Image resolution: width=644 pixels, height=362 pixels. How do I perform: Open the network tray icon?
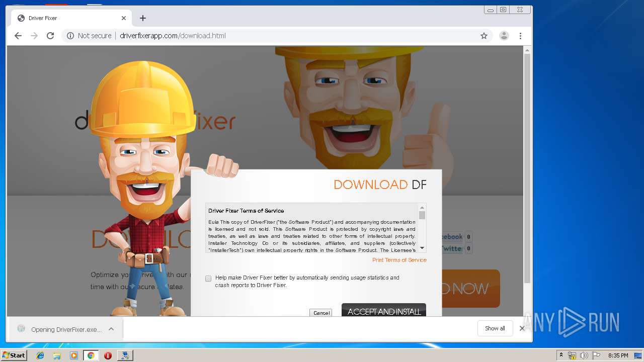572,355
